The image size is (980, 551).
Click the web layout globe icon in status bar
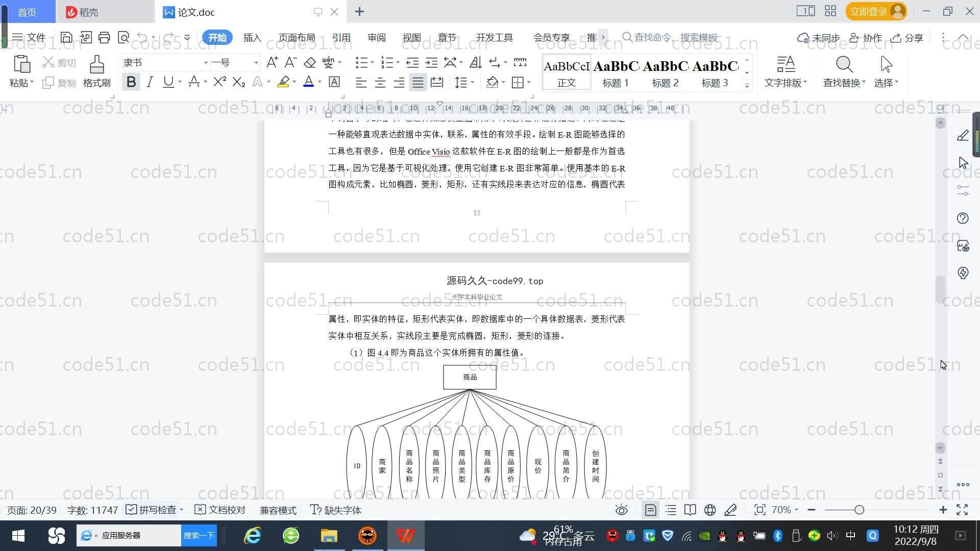point(709,510)
